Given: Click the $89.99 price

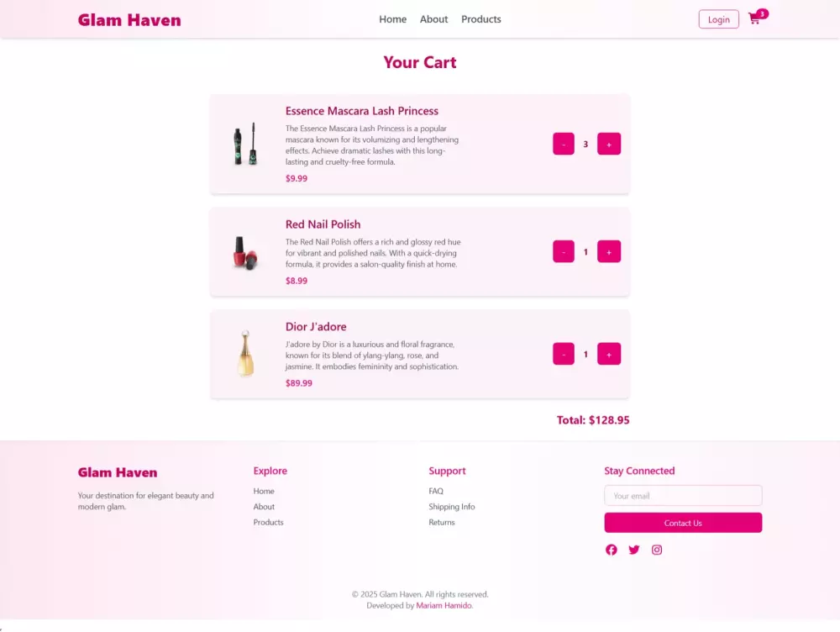Looking at the screenshot, I should [x=299, y=383].
